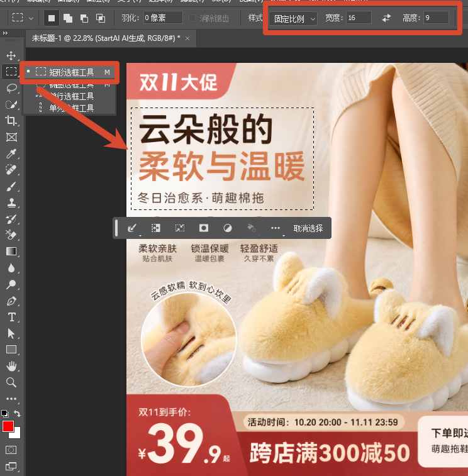The image size is (468, 476).
Task: Choose Intersect with Selection mode
Action: (101, 18)
